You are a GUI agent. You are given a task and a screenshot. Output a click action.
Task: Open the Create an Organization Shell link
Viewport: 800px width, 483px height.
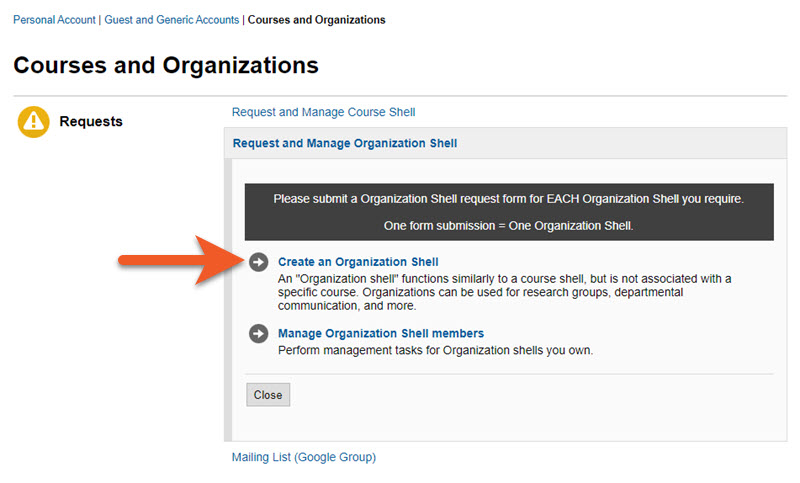358,262
